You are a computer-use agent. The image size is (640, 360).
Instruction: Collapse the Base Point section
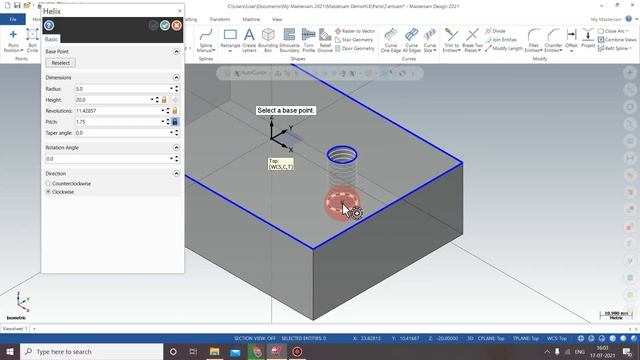pyautogui.click(x=176, y=51)
